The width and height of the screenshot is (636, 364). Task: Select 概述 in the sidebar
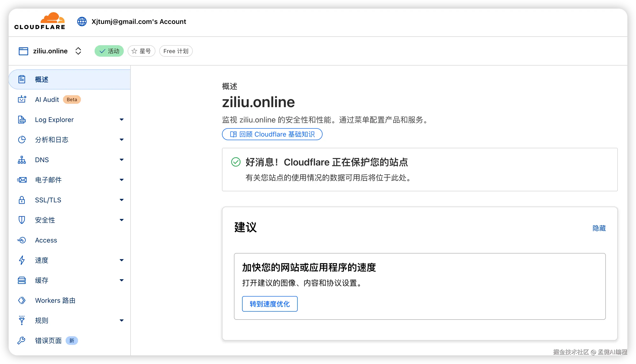(42, 79)
